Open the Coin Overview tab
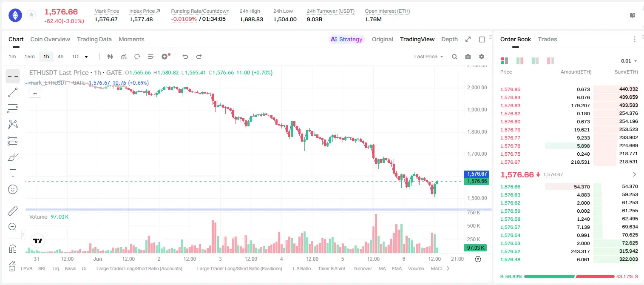Screen dimensions: 644x285 tap(50, 39)
